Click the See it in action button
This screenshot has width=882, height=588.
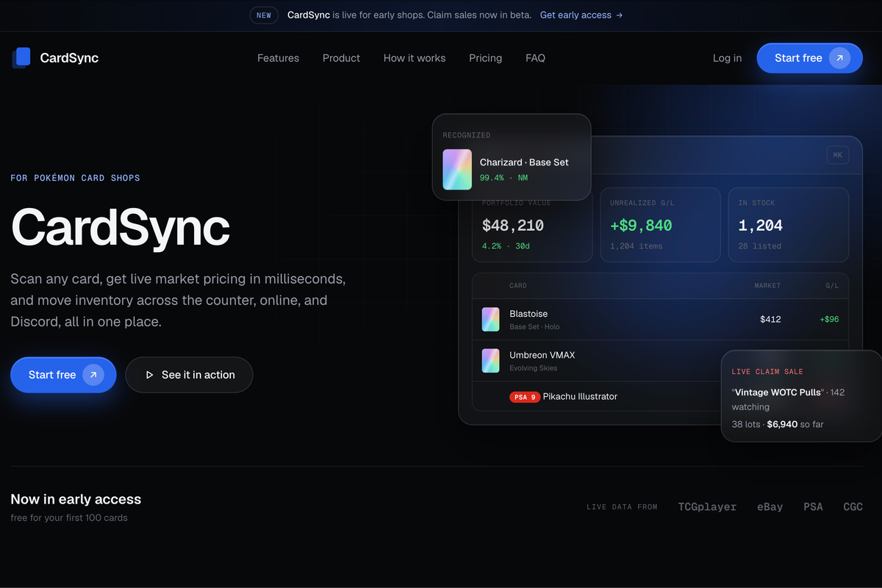[x=189, y=375]
